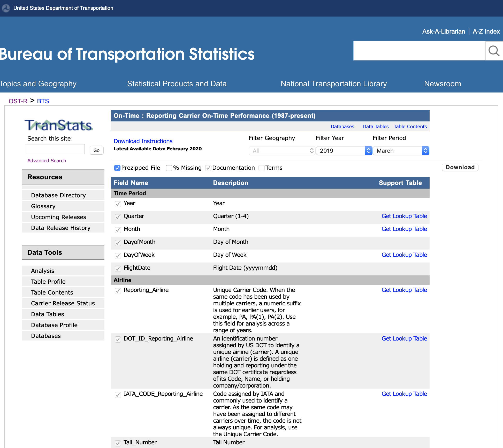Viewport: 503px width, 448px height.
Task: Click the magnifying glass search icon
Action: pyautogui.click(x=494, y=51)
